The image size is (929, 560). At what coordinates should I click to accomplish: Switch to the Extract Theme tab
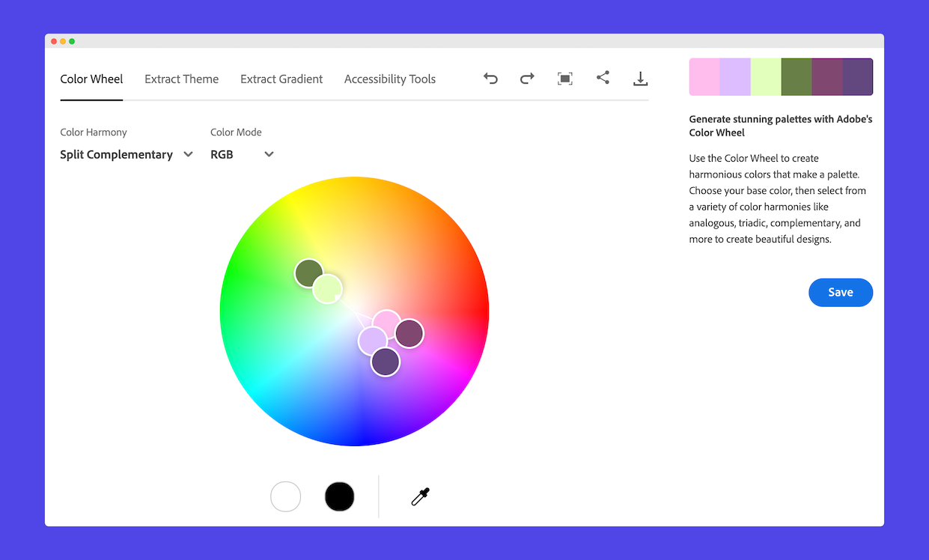tap(181, 79)
